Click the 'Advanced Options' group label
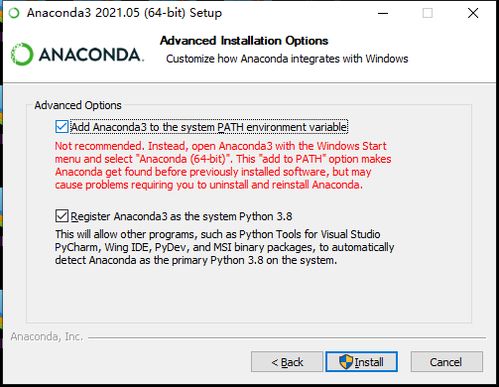Viewport: 499px width, 387px height. tap(78, 105)
